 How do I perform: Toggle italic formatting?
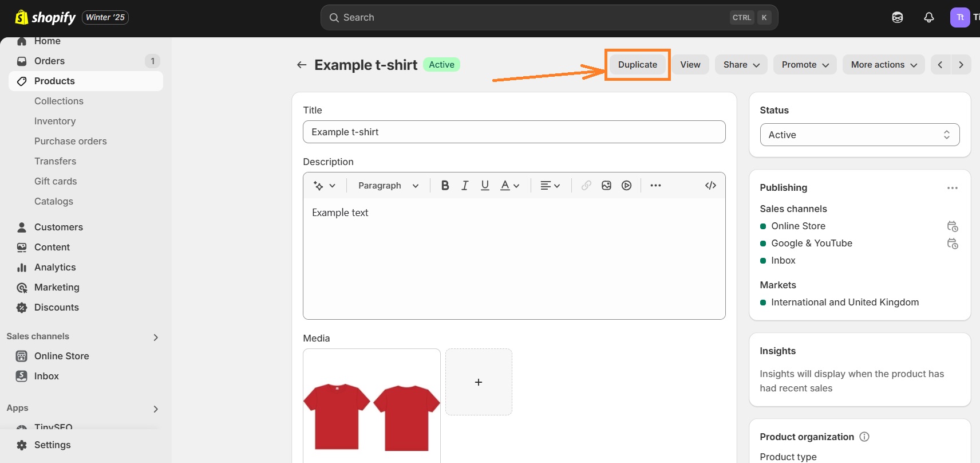tap(465, 186)
